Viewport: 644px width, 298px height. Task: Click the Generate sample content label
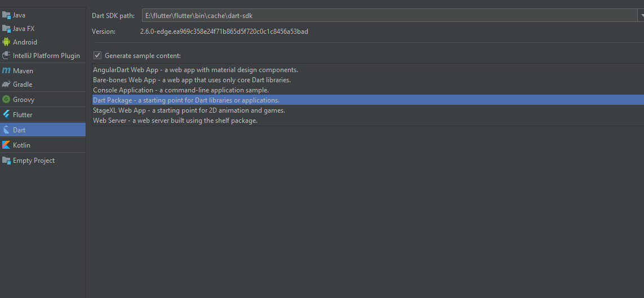point(143,55)
